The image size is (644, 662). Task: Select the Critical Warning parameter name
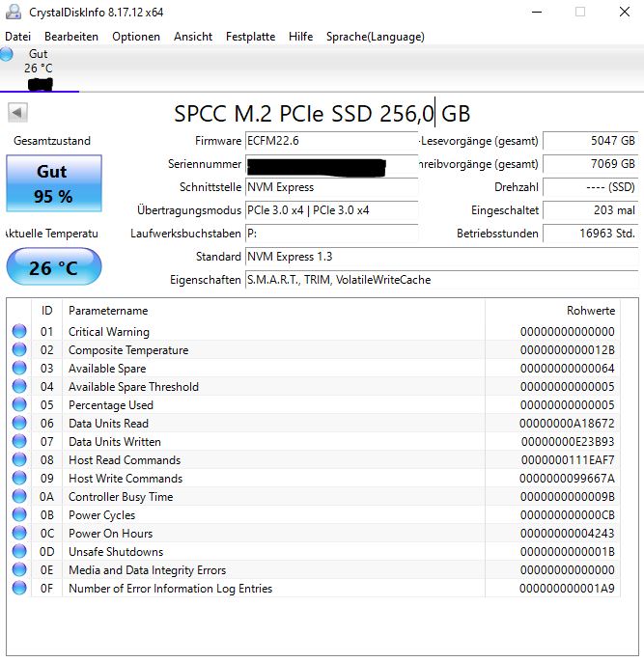coord(109,332)
